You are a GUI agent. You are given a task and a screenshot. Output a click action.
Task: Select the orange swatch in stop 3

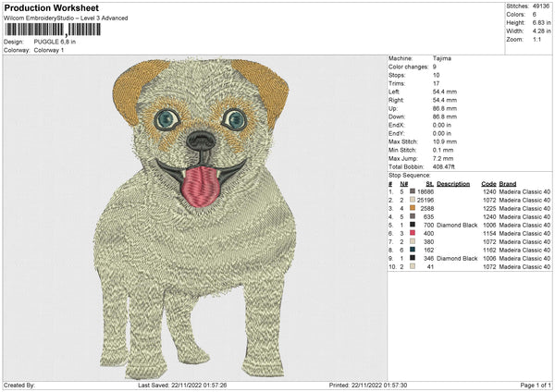413,208
